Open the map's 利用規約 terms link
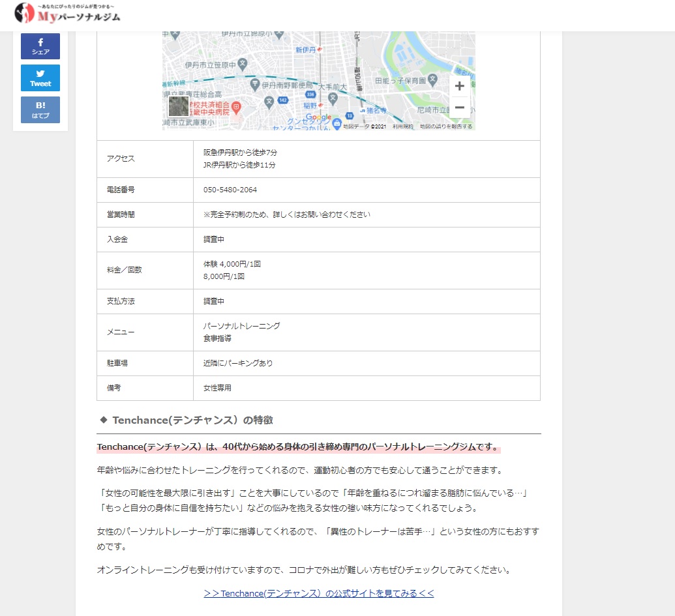 402,126
